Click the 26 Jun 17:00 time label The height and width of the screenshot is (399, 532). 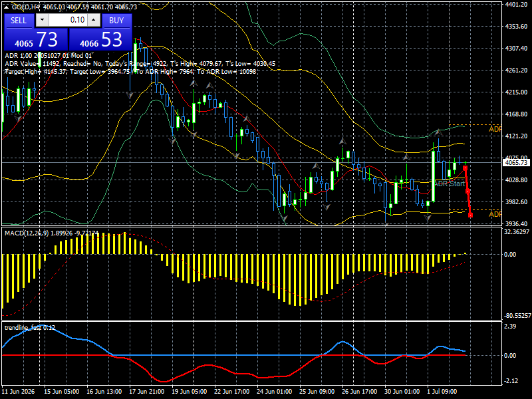[360, 392]
